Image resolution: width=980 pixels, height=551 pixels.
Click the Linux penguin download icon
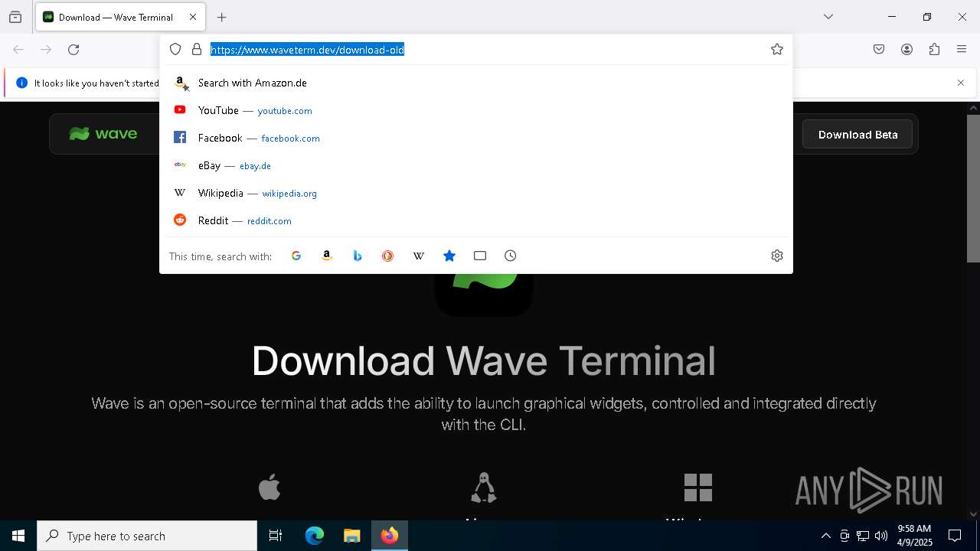click(x=484, y=488)
